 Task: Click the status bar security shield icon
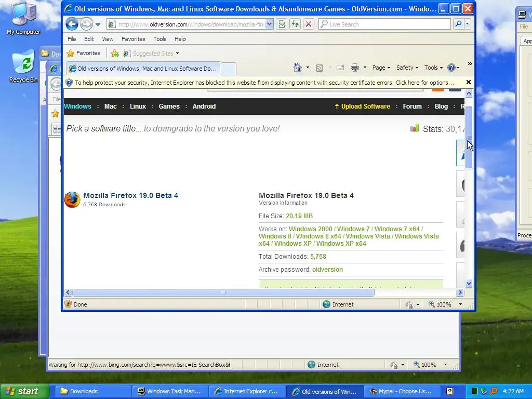coord(68,304)
